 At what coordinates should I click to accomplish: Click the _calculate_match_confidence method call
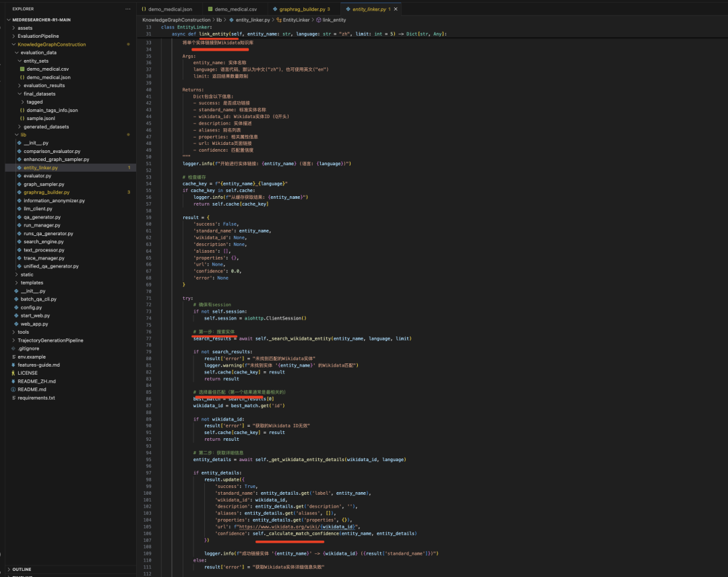(303, 533)
